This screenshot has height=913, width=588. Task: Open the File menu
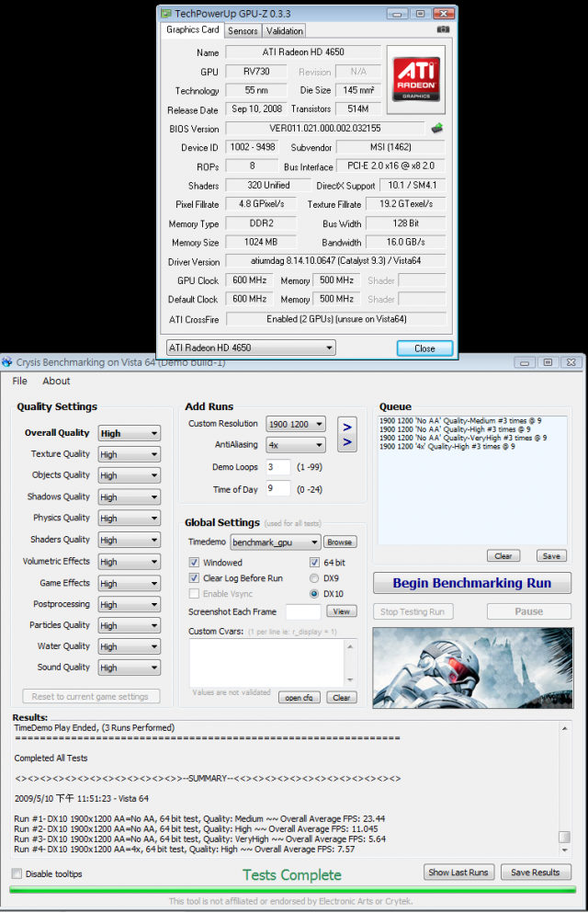[20, 381]
